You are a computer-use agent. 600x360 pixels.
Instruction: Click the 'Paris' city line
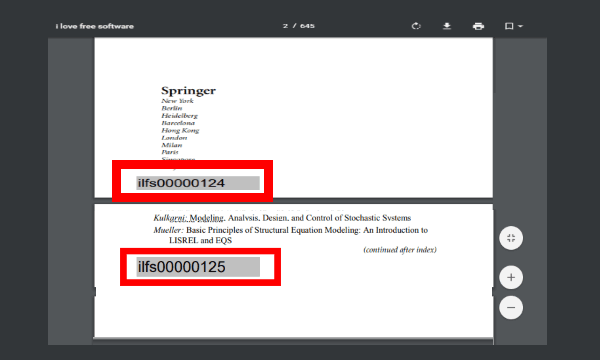pyautogui.click(x=170, y=152)
